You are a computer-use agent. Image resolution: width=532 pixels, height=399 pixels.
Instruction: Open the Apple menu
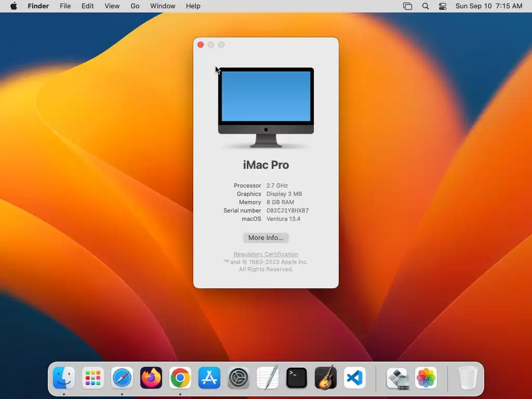click(x=14, y=6)
